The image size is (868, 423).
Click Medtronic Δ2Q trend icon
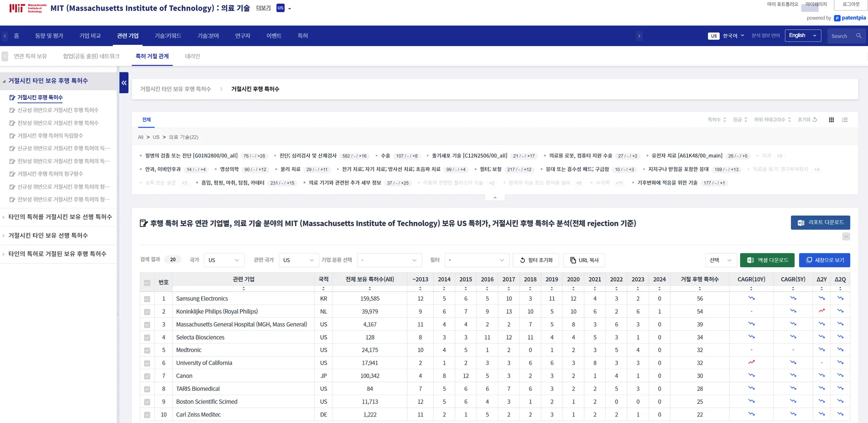tap(840, 350)
